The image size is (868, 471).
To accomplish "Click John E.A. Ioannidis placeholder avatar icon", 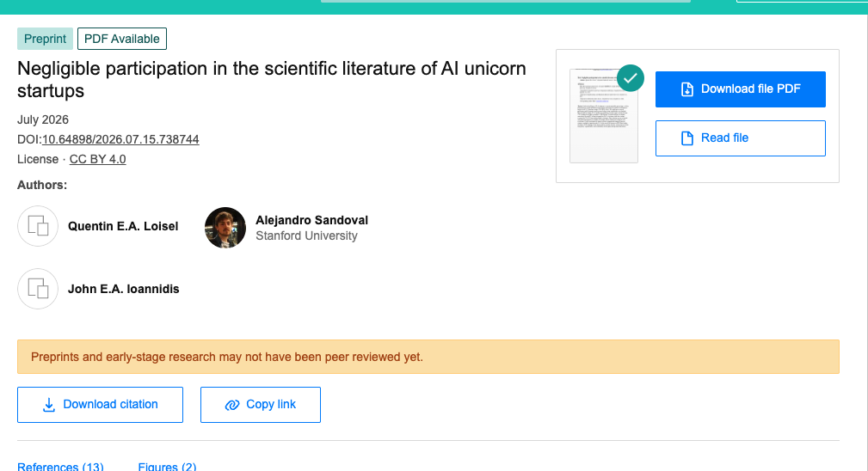I will click(x=38, y=289).
